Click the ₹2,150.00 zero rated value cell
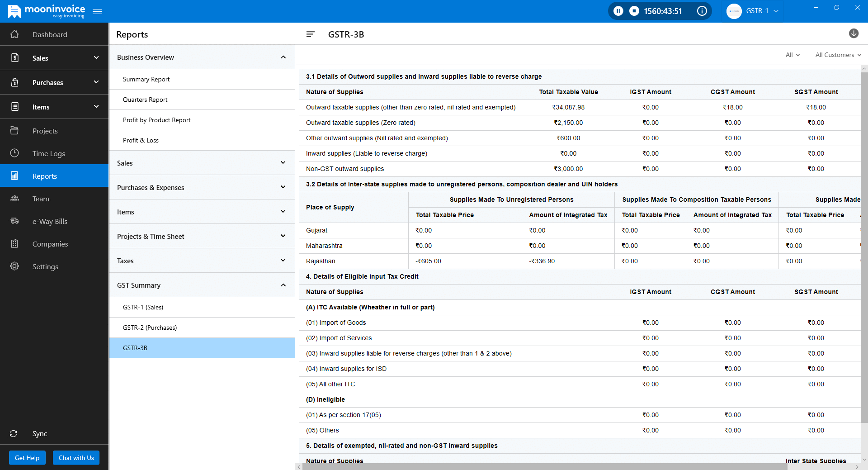The height and width of the screenshot is (470, 868). click(x=568, y=123)
